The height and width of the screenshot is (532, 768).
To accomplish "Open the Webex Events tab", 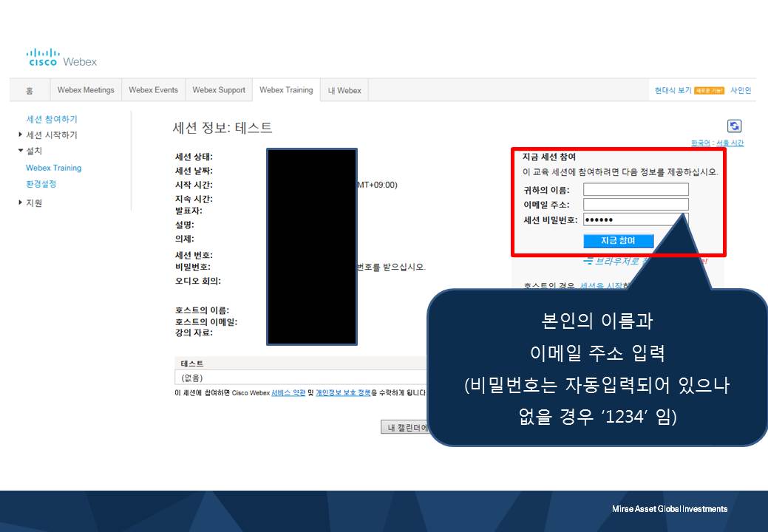I will point(154,89).
